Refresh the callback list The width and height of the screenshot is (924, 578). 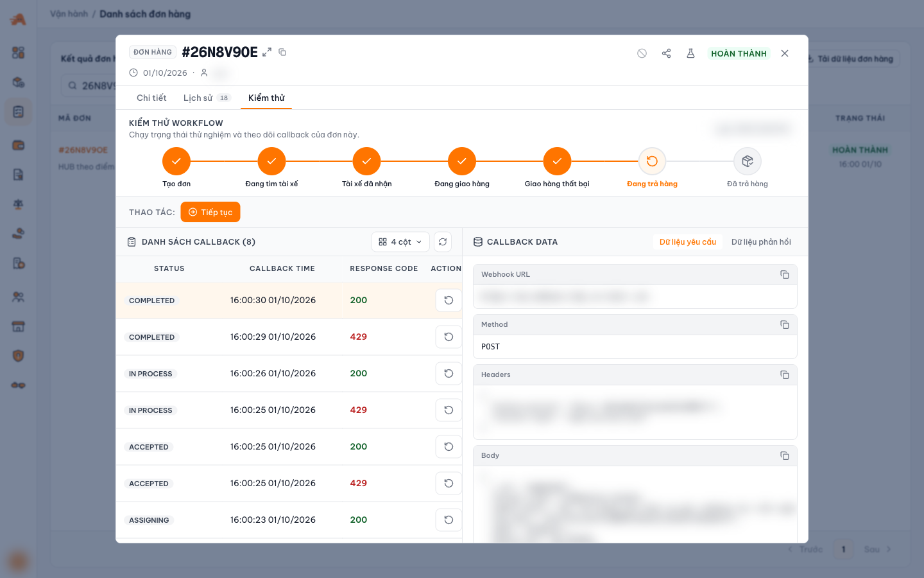click(x=443, y=242)
